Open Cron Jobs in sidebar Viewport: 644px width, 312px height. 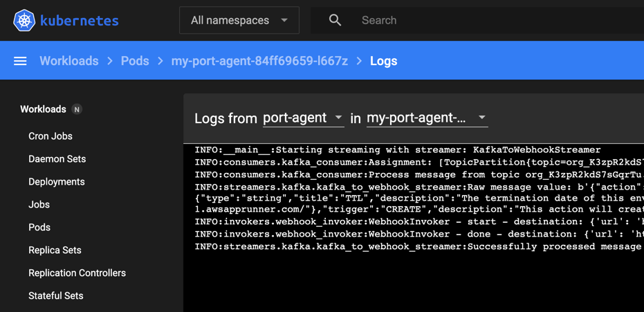click(x=50, y=136)
